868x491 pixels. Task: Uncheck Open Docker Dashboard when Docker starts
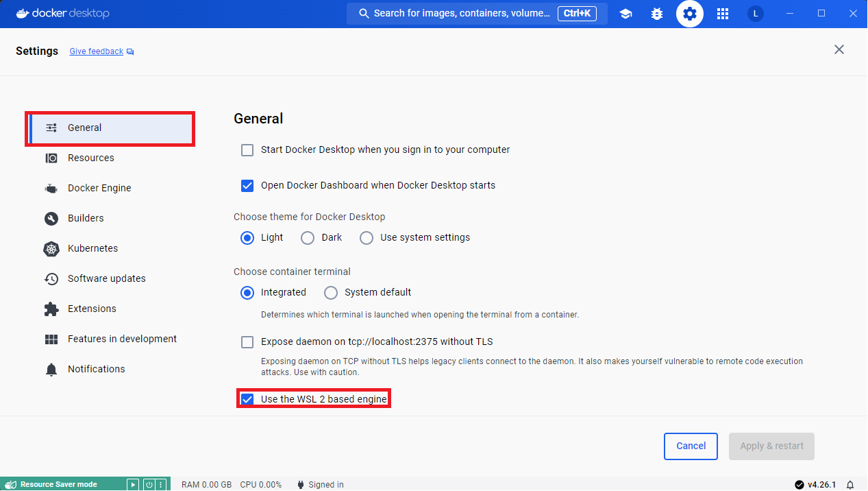point(247,186)
